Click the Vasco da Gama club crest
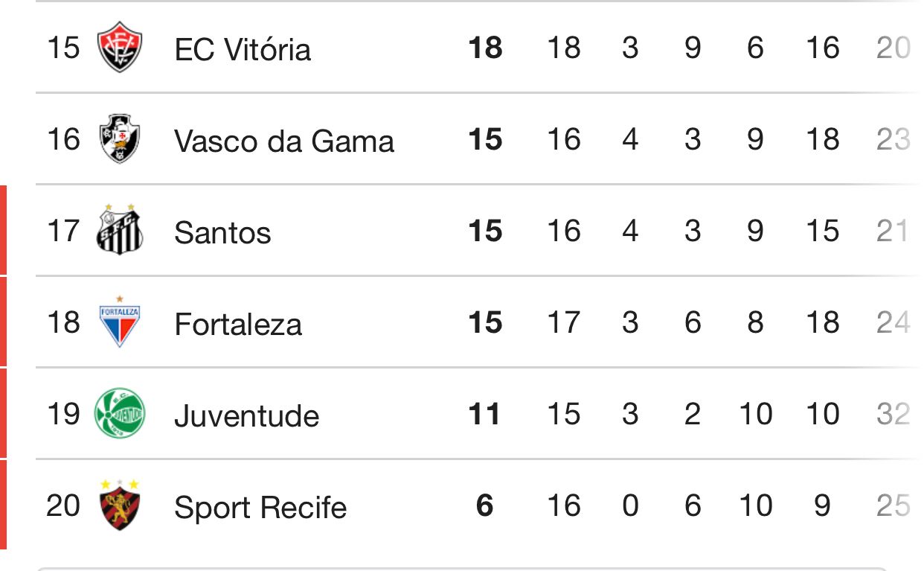 click(x=120, y=139)
